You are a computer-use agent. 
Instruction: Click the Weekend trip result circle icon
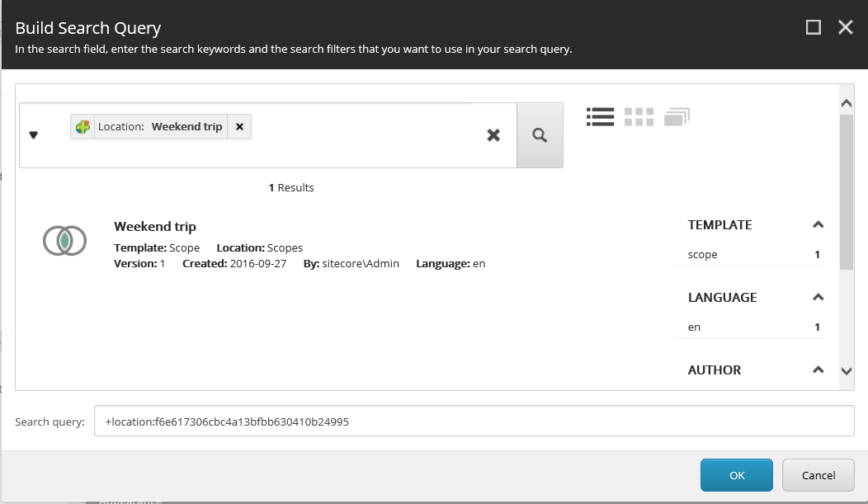[64, 240]
